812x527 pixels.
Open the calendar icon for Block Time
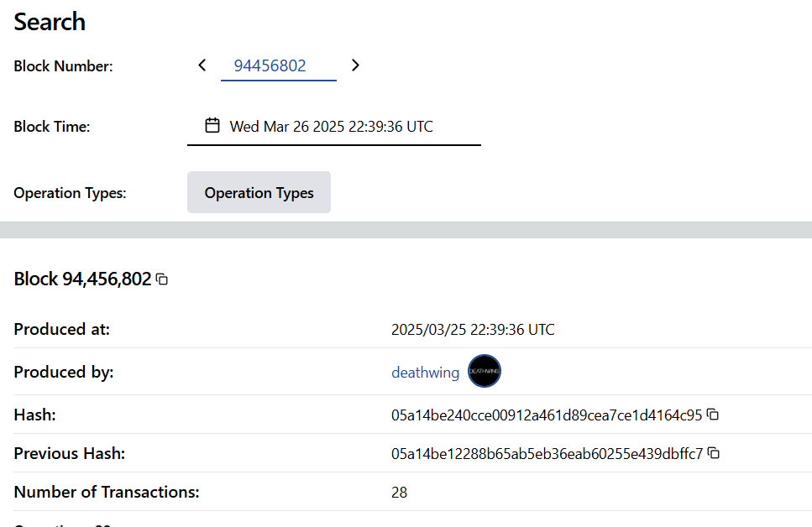pyautogui.click(x=212, y=126)
